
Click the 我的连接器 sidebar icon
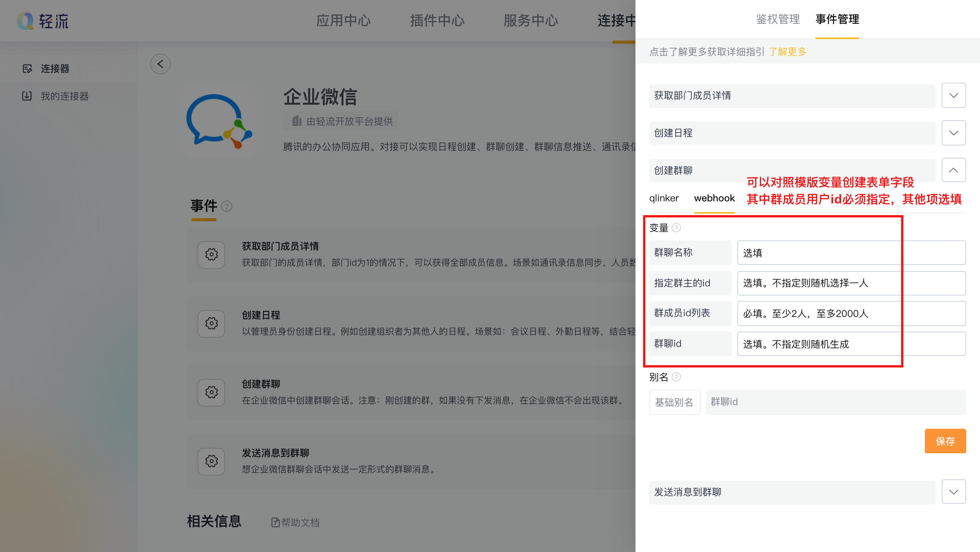click(27, 96)
